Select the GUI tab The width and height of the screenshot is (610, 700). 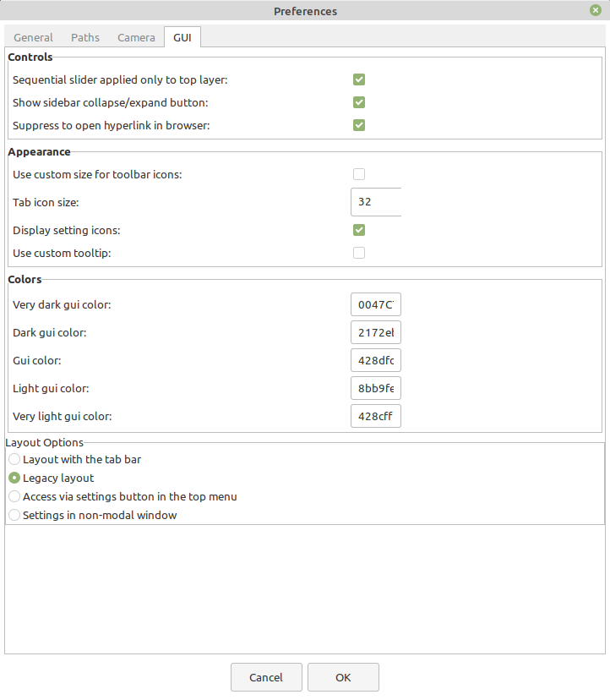click(182, 37)
